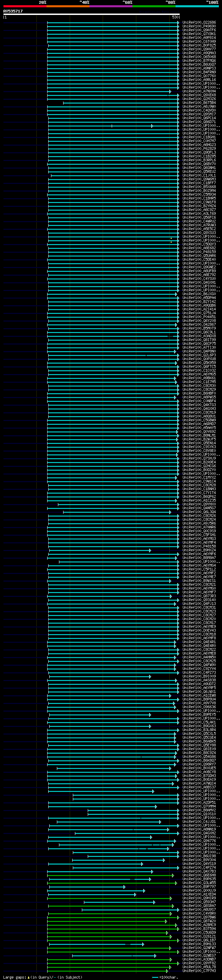The width and height of the screenshot is (222, 980).
Task: Select the UniRef100_O42867 label
Action: coord(199,324)
